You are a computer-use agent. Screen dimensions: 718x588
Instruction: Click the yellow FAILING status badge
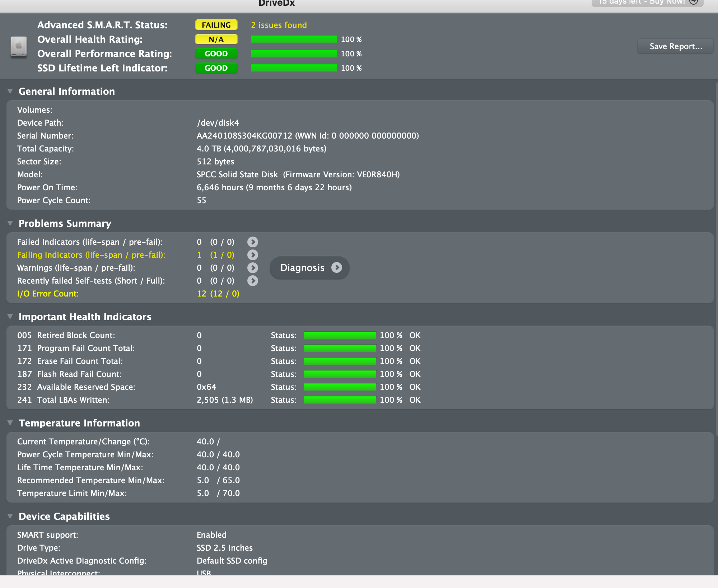coord(216,25)
